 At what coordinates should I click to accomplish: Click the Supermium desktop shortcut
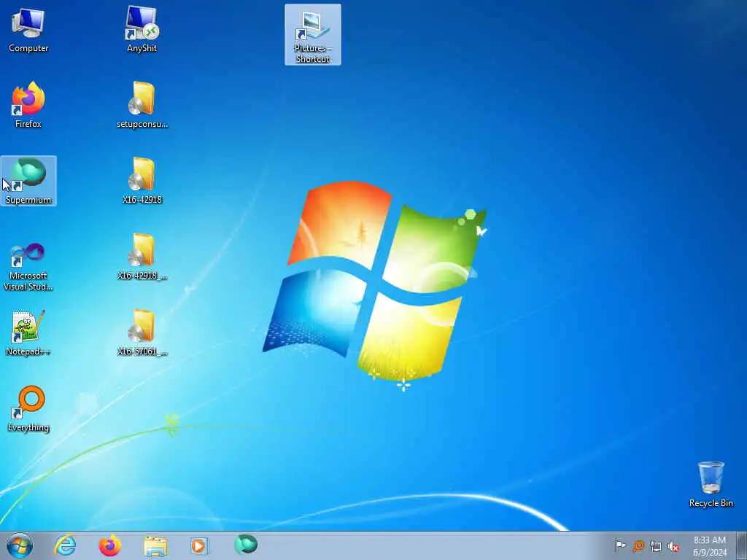coord(28,181)
